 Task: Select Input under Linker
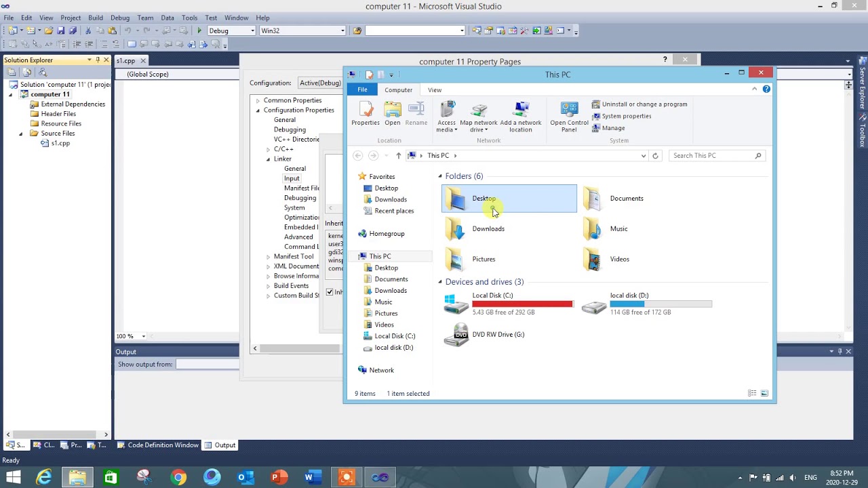click(292, 178)
